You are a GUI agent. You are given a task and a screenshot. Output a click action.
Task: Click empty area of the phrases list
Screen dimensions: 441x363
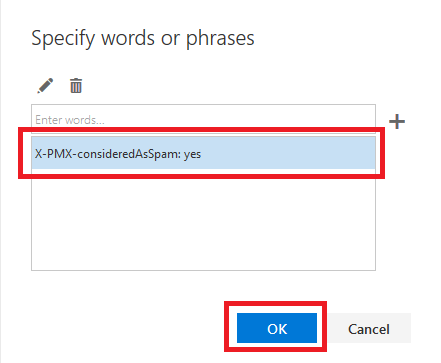[203, 220]
